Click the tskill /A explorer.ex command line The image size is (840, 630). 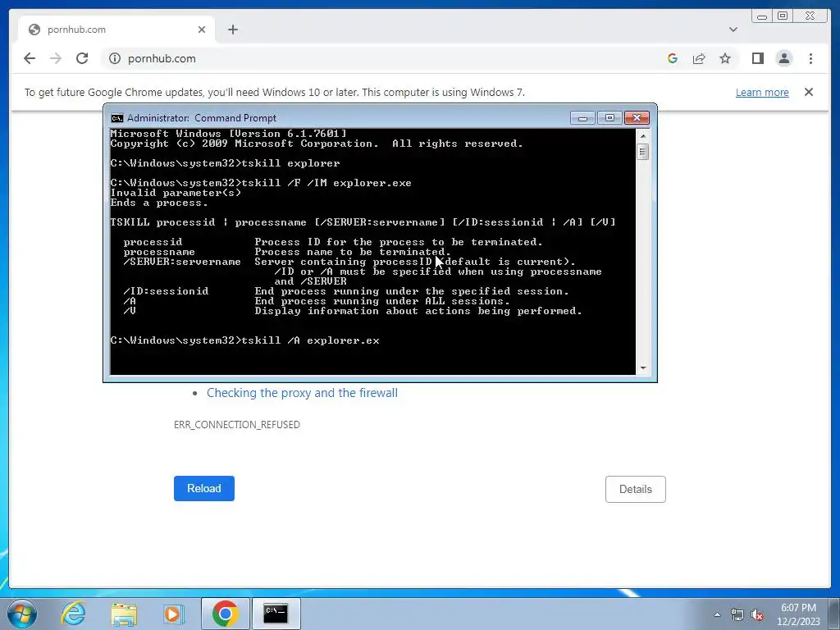pos(244,340)
